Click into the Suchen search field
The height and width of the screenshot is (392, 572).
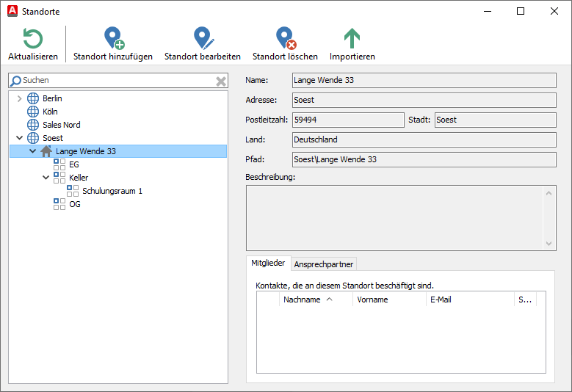[110, 80]
